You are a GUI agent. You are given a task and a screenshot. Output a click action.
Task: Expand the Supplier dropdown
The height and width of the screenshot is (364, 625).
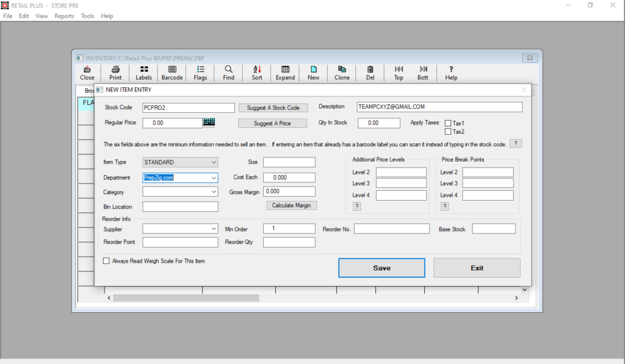click(214, 229)
